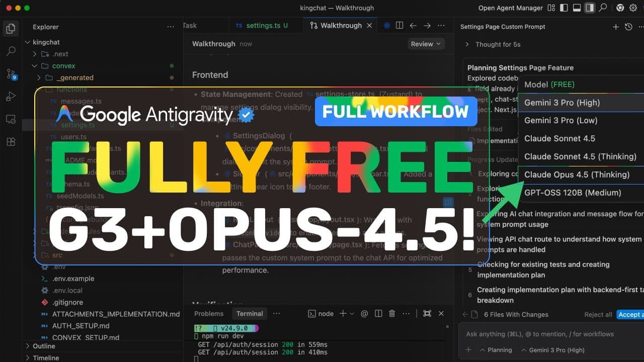Add new terminal with plus icon
Screen dimensions: 644x362
pos(343,314)
